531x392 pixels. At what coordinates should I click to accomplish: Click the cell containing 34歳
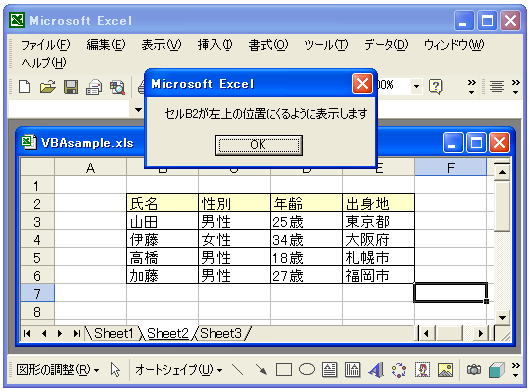[306, 239]
